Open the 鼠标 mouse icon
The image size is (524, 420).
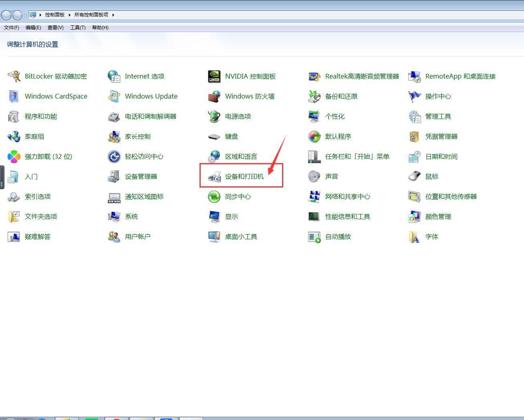pos(414,176)
